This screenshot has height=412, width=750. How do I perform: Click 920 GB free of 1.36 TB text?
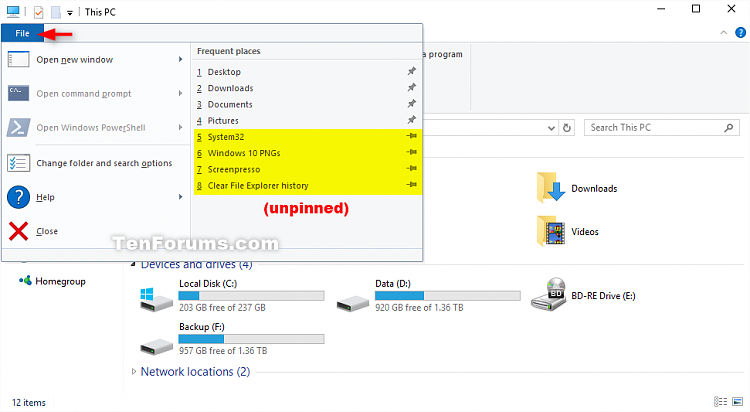pos(419,308)
